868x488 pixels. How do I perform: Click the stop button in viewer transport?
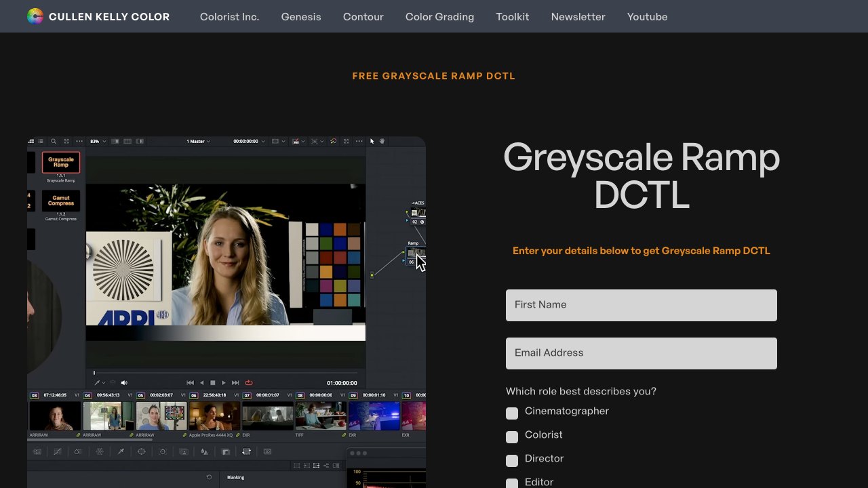click(212, 383)
